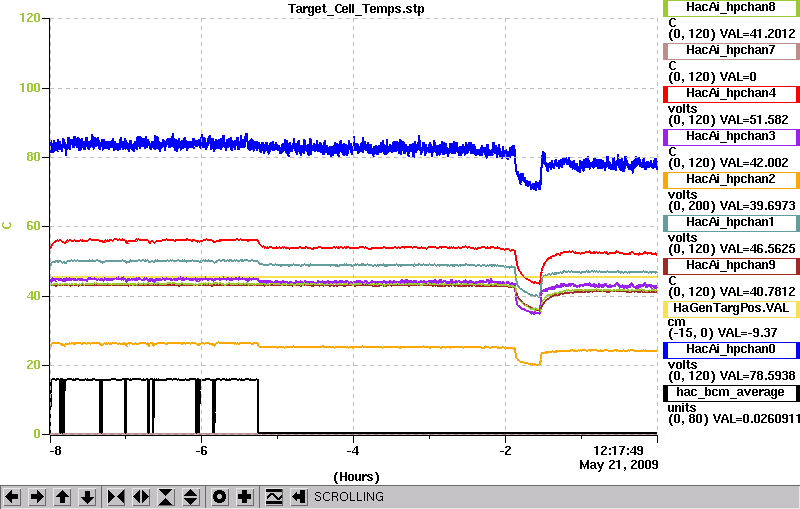800x509 pixels.
Task: Click the outward-pointing horizontal triangles zoom icon
Action: point(141,496)
